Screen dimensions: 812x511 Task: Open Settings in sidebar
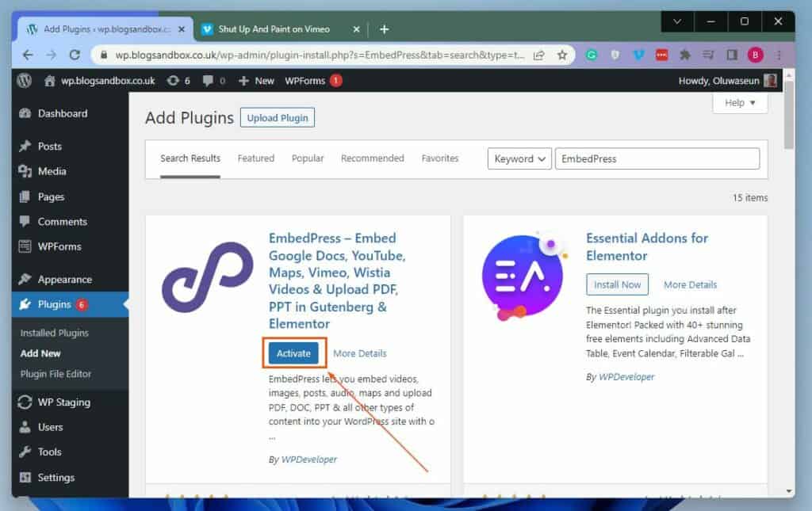(x=56, y=478)
